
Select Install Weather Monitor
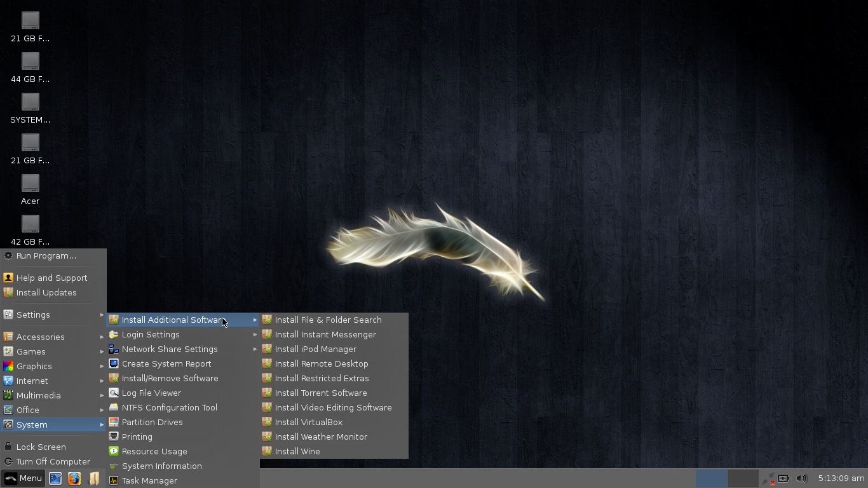(334, 437)
